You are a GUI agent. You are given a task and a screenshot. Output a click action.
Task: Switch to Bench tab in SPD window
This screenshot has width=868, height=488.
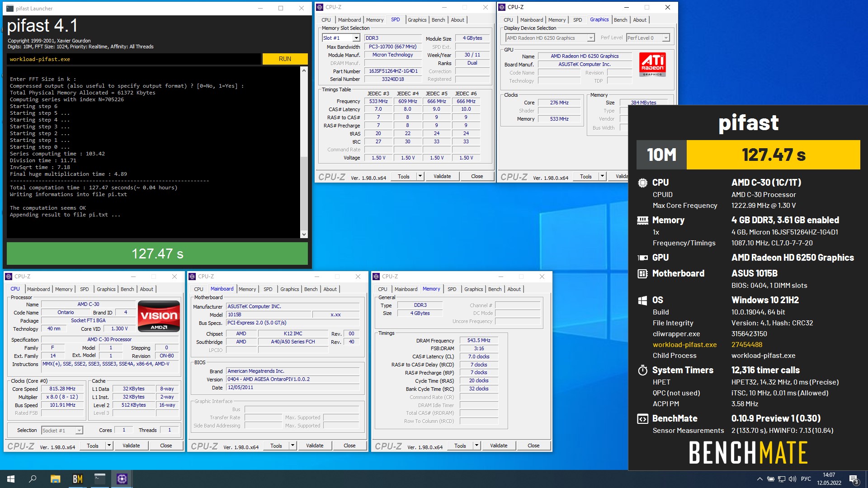tap(438, 20)
